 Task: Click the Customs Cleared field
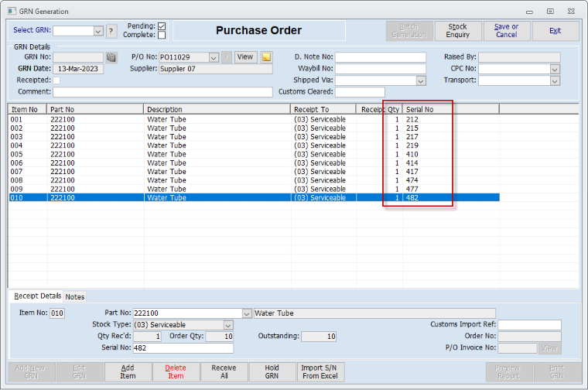click(360, 92)
